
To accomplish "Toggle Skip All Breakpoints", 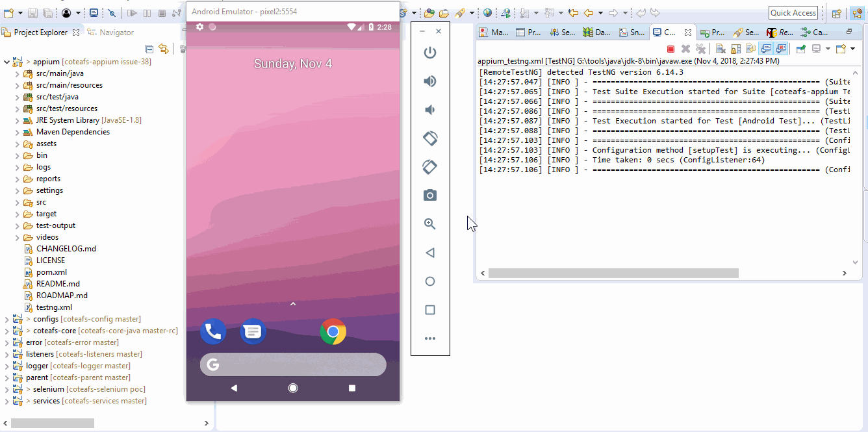I will tap(112, 13).
